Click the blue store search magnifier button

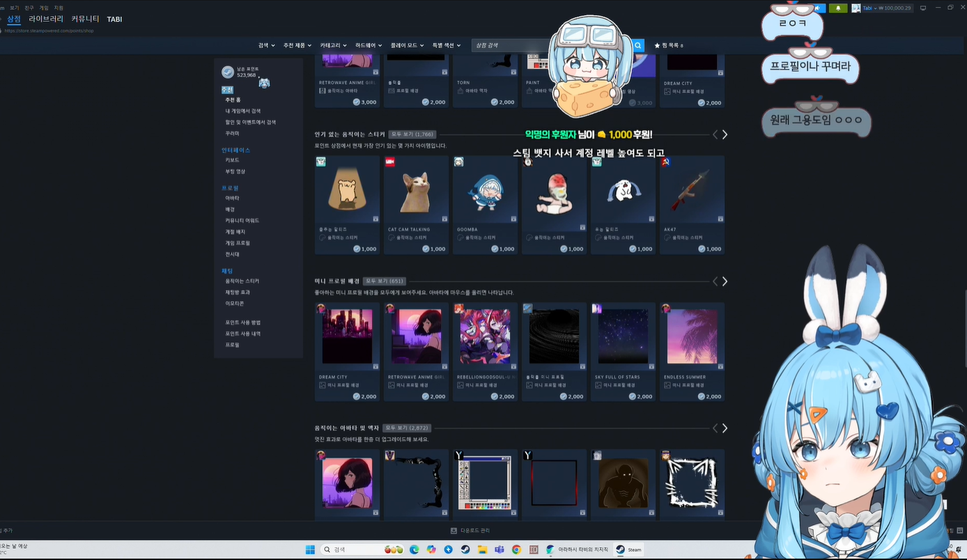point(637,45)
